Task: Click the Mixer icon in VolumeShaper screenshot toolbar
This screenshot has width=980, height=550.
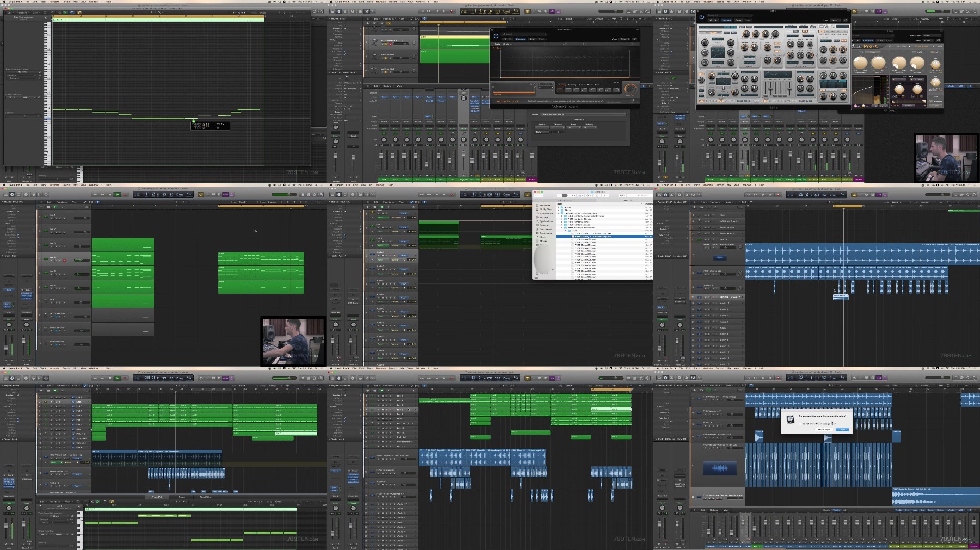Action: [x=366, y=11]
